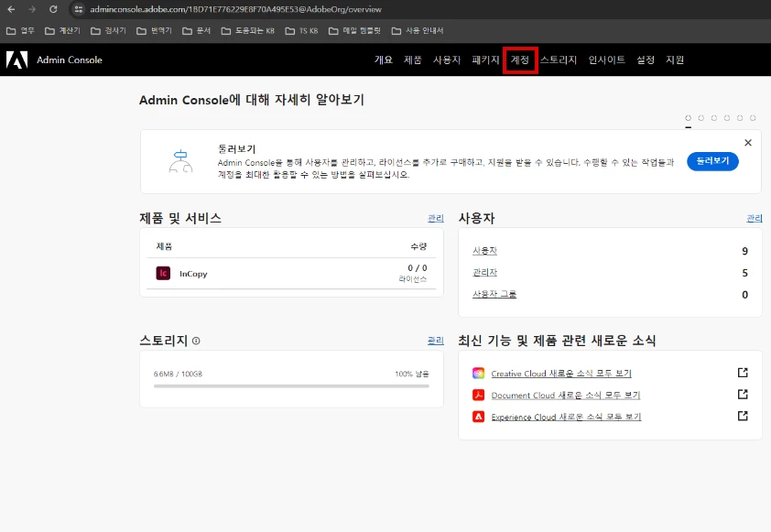The width and height of the screenshot is (771, 532).
Task: Select the third carousel dot
Action: click(714, 118)
